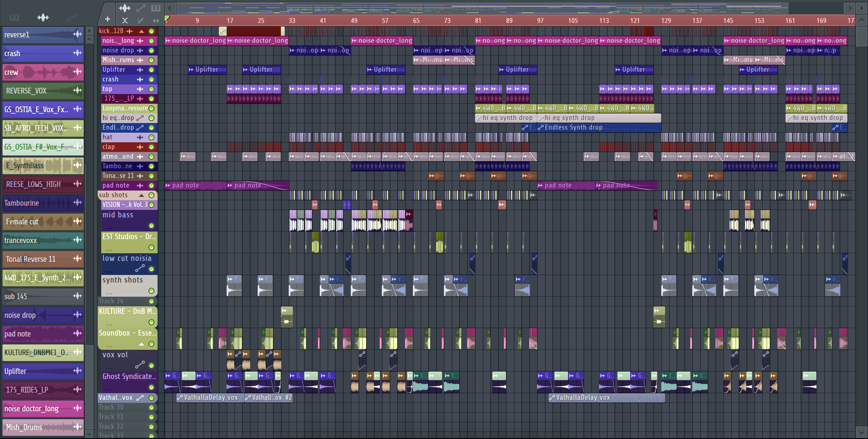Select the 'Valhall..ox #2' automation clip

[x=269, y=397]
